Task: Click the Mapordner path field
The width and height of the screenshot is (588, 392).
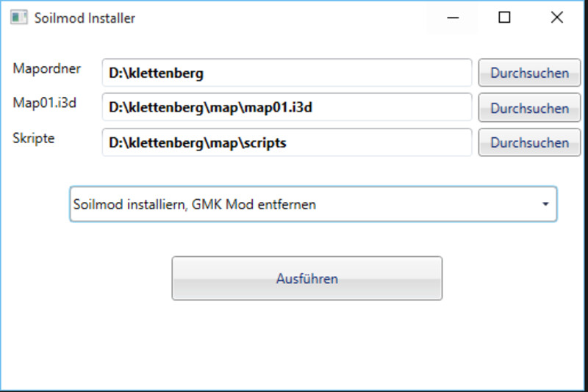Action: coord(287,73)
